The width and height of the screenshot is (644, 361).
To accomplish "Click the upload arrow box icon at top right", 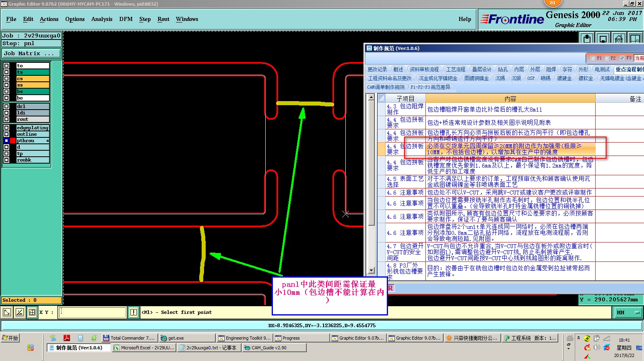I will [587, 39].
